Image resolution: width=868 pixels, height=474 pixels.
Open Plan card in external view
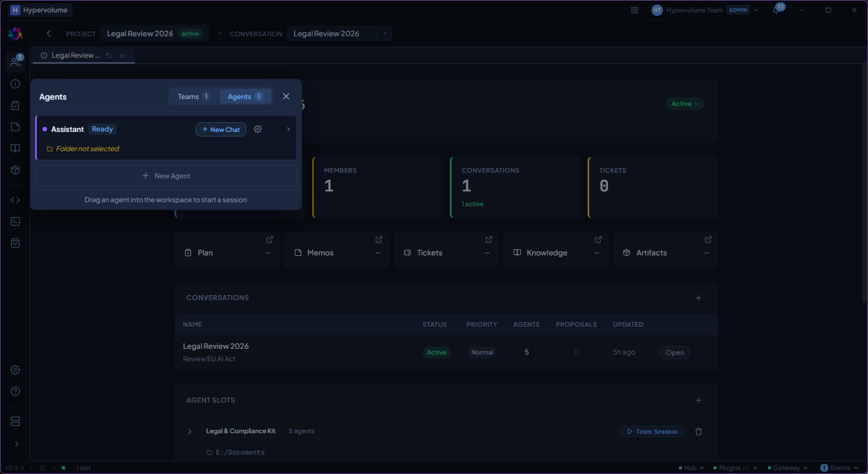point(270,240)
